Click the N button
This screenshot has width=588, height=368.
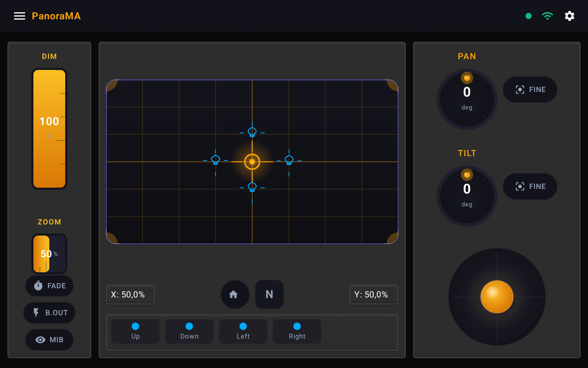point(269,294)
